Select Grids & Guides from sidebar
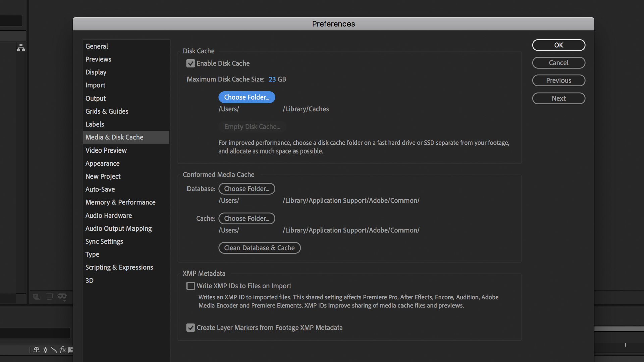 click(107, 111)
